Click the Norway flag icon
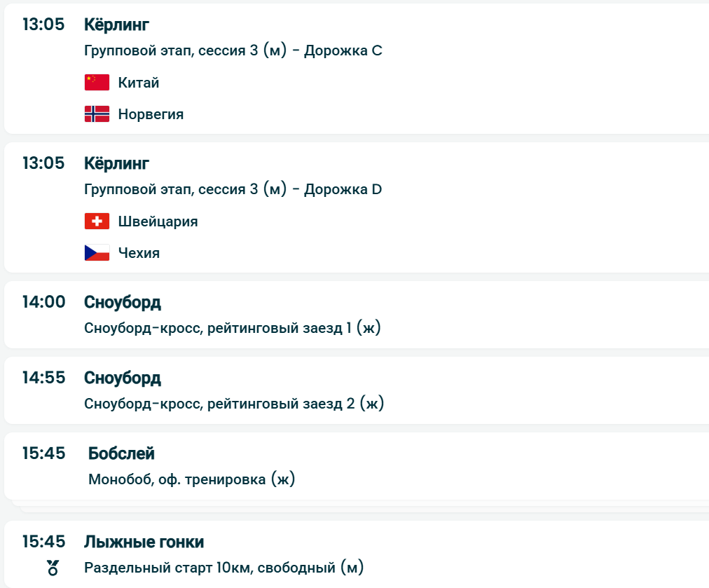The height and width of the screenshot is (588, 709). coord(97,114)
